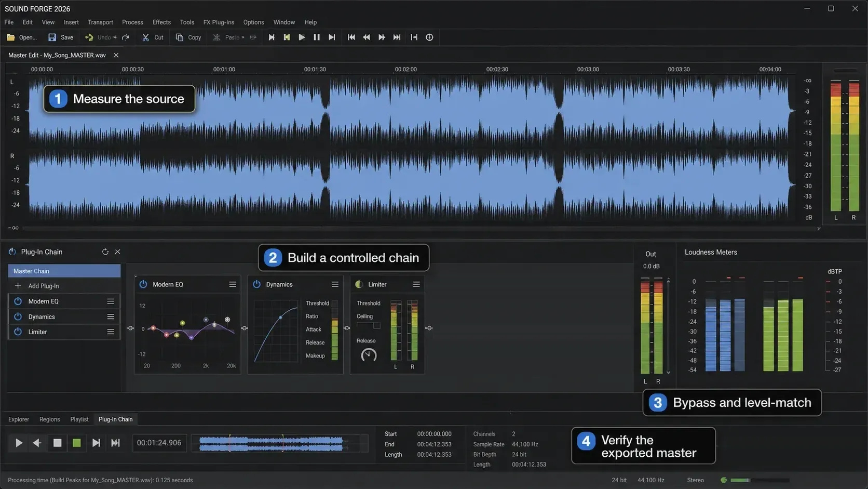Screen dimensions: 868x489
Task: Save the file using the Save button
Action: (61, 37)
